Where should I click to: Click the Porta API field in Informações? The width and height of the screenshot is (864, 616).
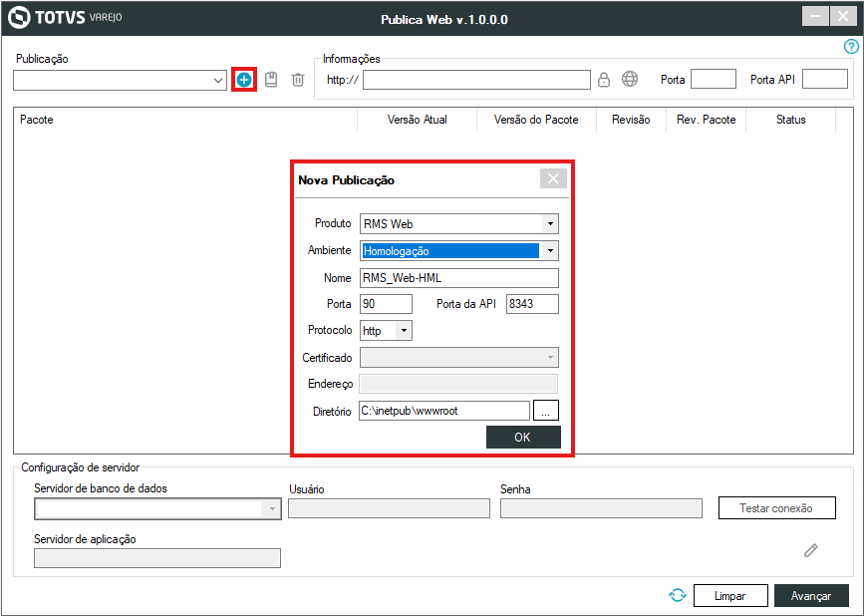(825, 79)
